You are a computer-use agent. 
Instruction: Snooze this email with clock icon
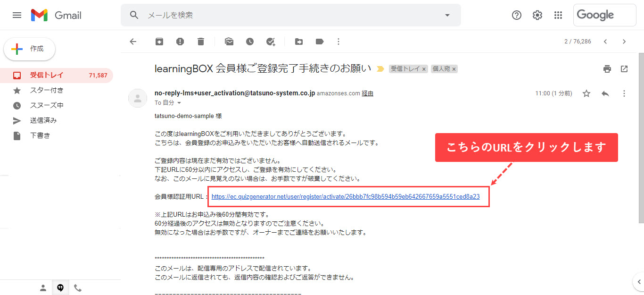[250, 42]
